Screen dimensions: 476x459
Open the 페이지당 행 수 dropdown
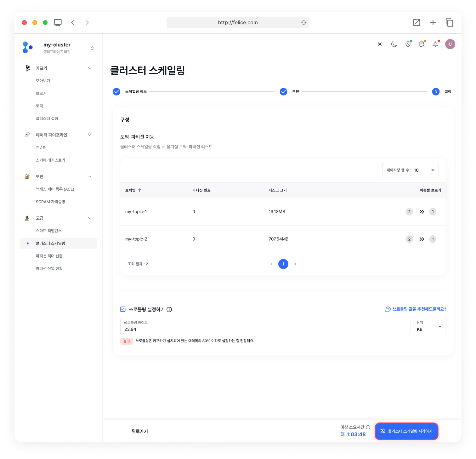coord(410,170)
